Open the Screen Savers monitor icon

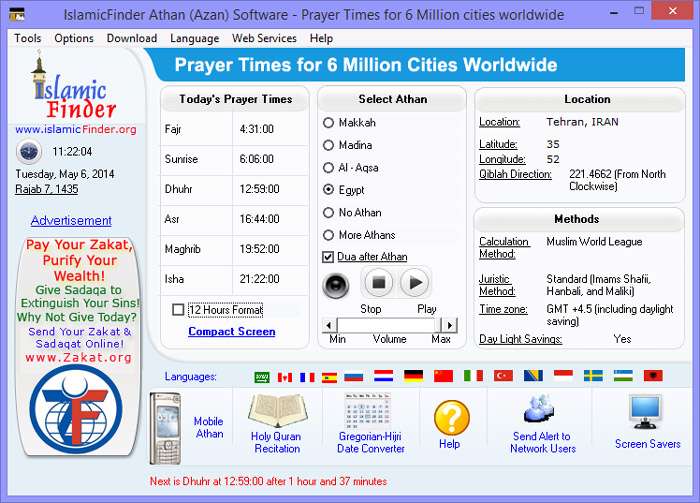[646, 412]
